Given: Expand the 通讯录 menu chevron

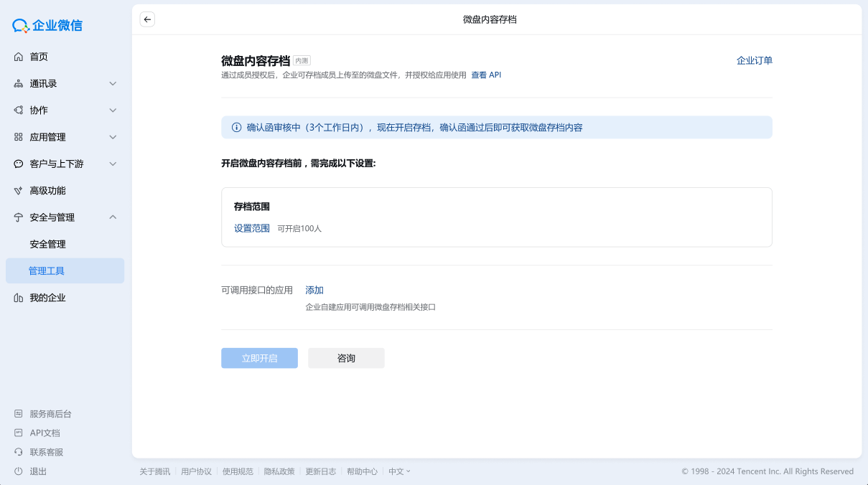Looking at the screenshot, I should click(x=113, y=83).
